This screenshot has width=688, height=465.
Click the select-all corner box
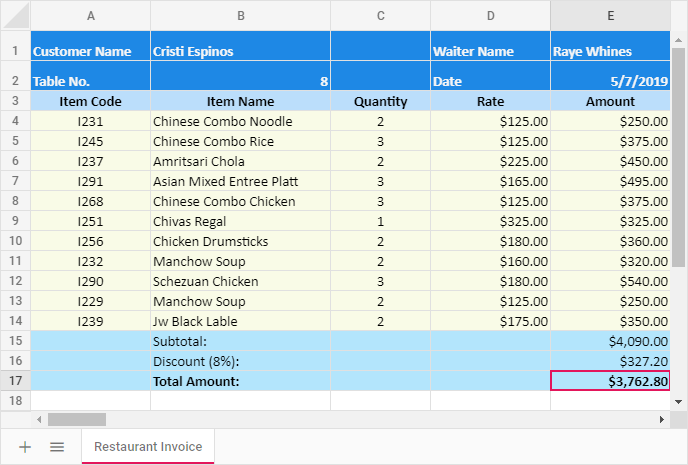(x=15, y=15)
